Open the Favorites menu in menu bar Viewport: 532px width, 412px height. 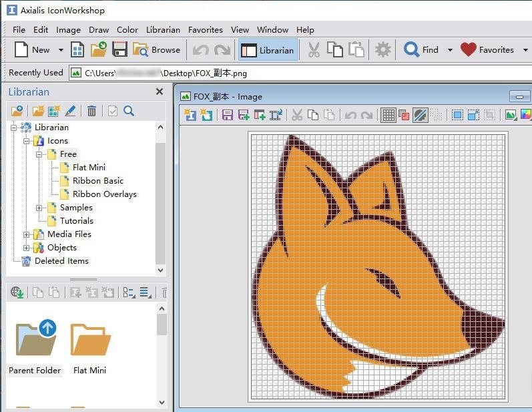pyautogui.click(x=205, y=29)
